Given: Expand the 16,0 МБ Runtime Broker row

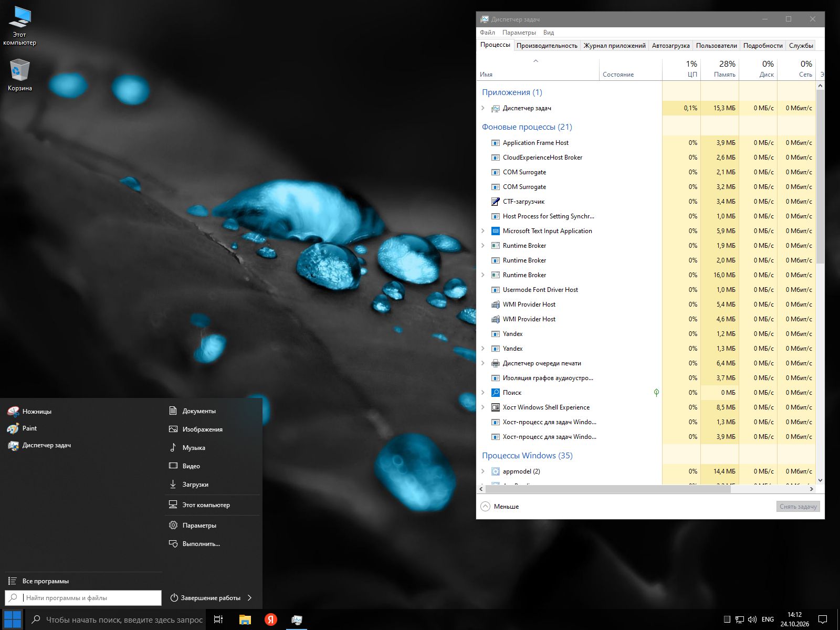Looking at the screenshot, I should tap(483, 275).
